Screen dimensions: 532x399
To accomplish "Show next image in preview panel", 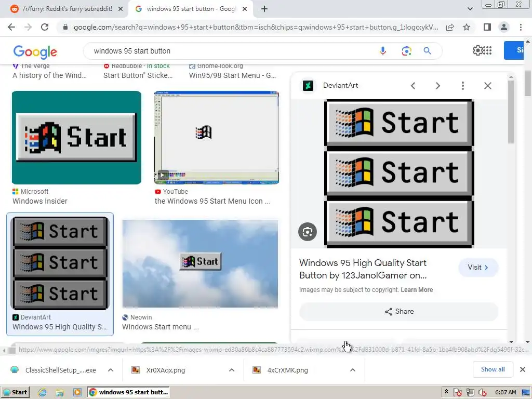I will click(437, 86).
